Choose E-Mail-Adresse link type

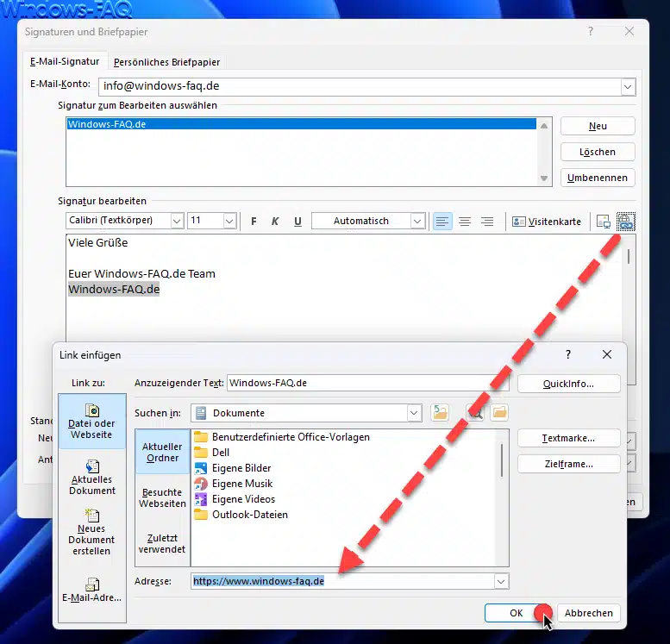tap(92, 590)
